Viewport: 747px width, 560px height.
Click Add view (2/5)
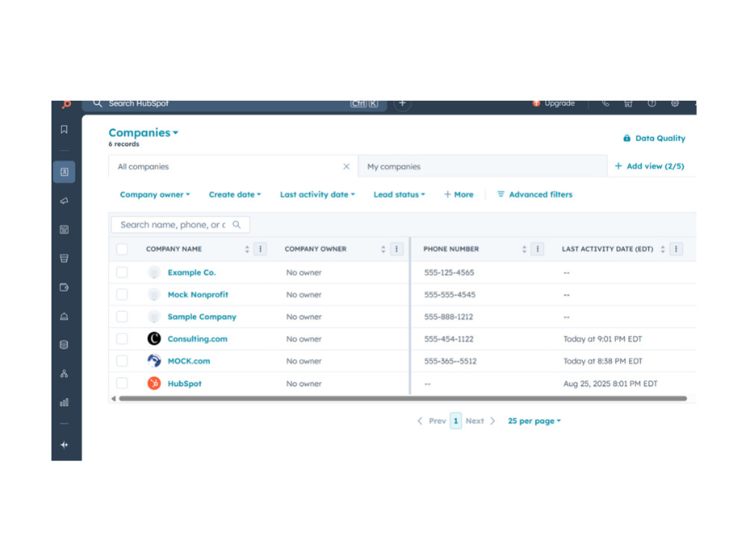coord(649,167)
